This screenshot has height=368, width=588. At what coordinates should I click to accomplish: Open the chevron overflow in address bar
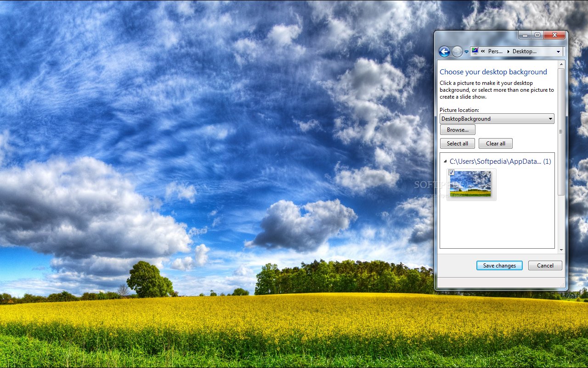coord(483,51)
